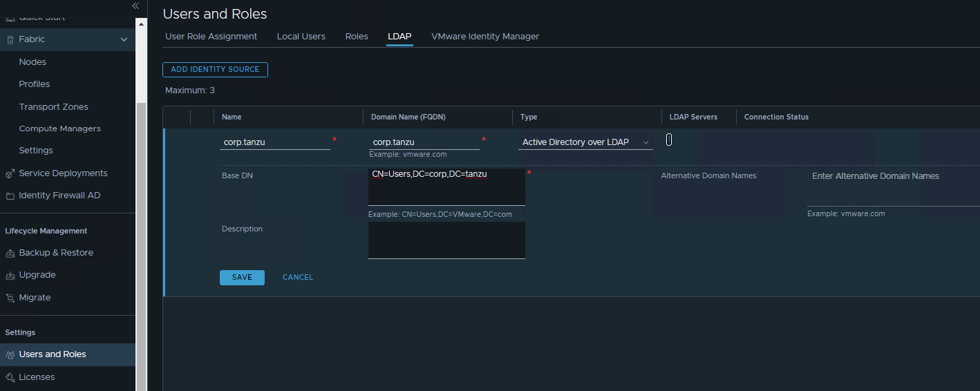Click the Fabric icon in sidebar
This screenshot has width=980, height=391.
10,40
